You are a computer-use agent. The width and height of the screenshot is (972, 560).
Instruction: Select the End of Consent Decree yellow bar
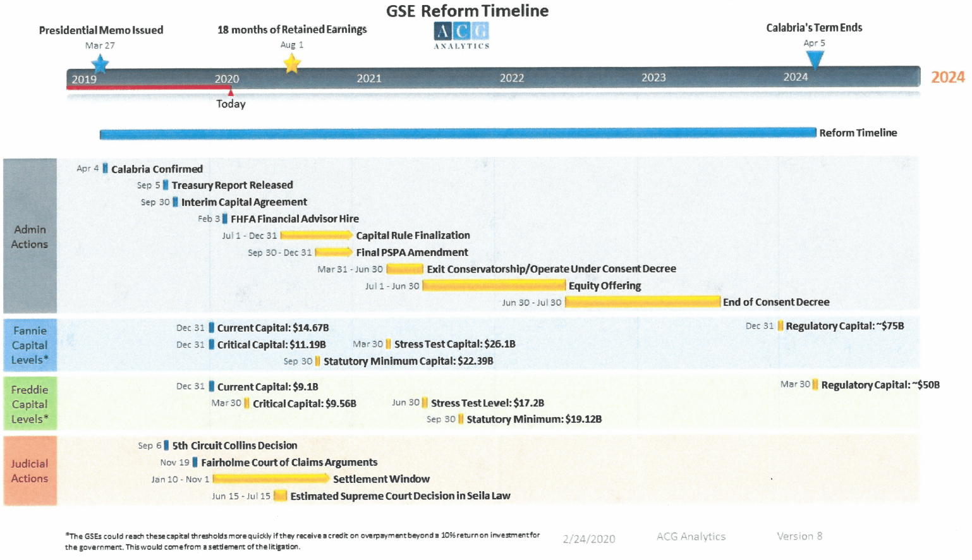[x=642, y=302]
